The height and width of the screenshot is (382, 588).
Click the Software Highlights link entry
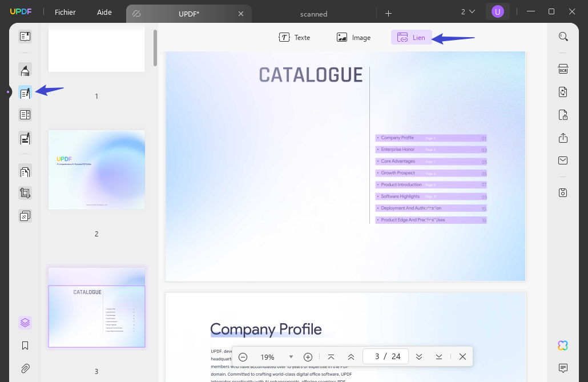pyautogui.click(x=431, y=196)
